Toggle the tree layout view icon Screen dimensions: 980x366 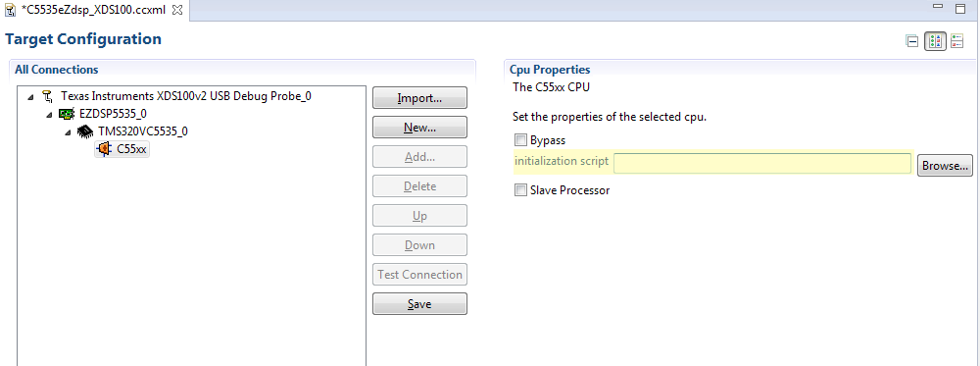[x=935, y=42]
